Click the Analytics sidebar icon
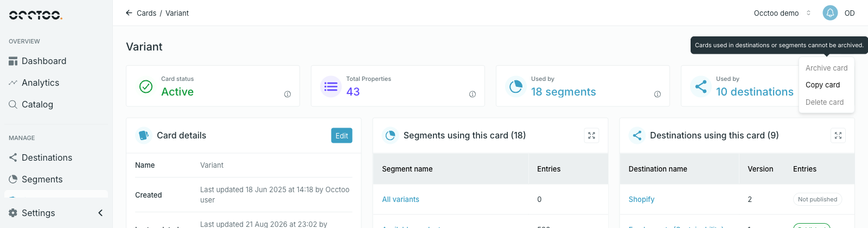Viewport: 868px width, 228px height. pos(13,83)
